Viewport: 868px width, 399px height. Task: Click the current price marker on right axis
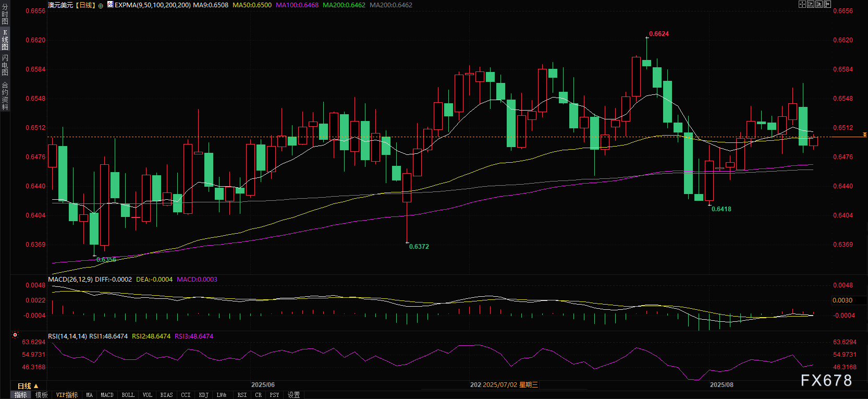[x=865, y=135]
